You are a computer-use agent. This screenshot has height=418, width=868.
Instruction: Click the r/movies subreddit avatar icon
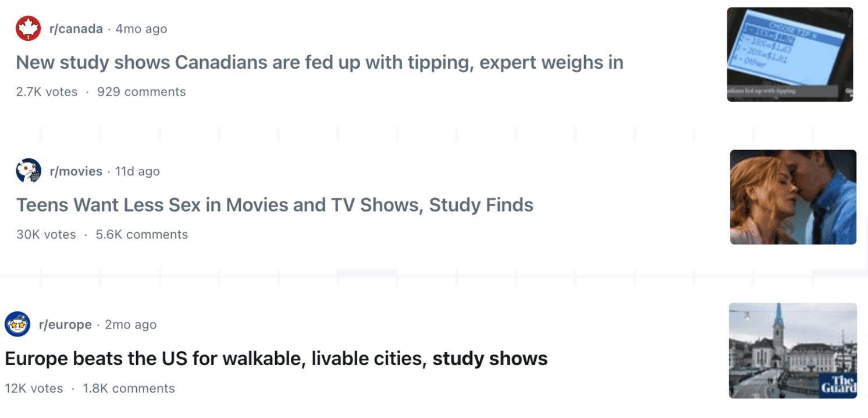(29, 171)
